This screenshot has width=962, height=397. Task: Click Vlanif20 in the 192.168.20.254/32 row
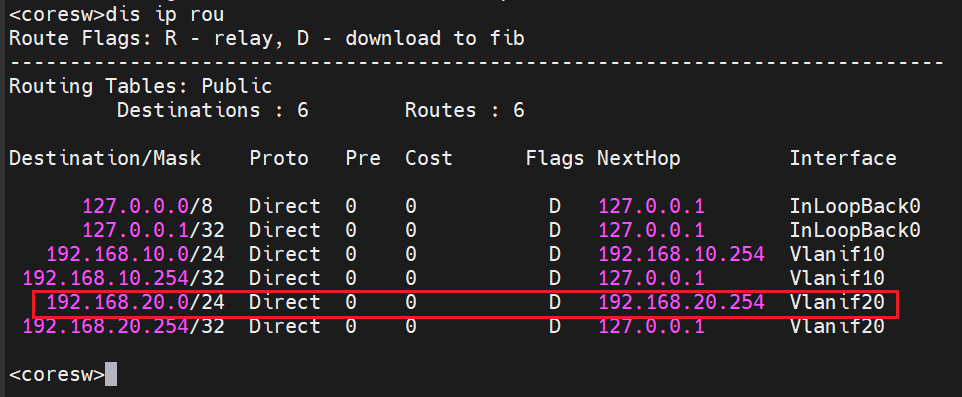837,326
